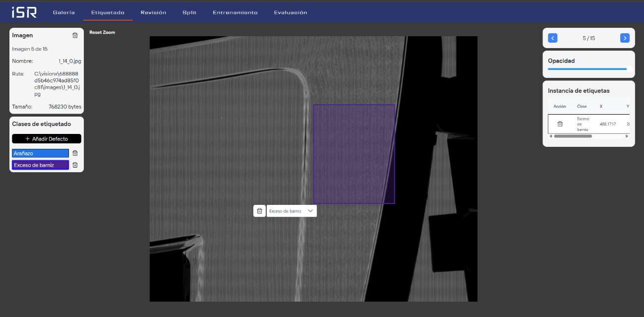Open the Evaluación tab
This screenshot has height=317, width=644.
pos(290,12)
